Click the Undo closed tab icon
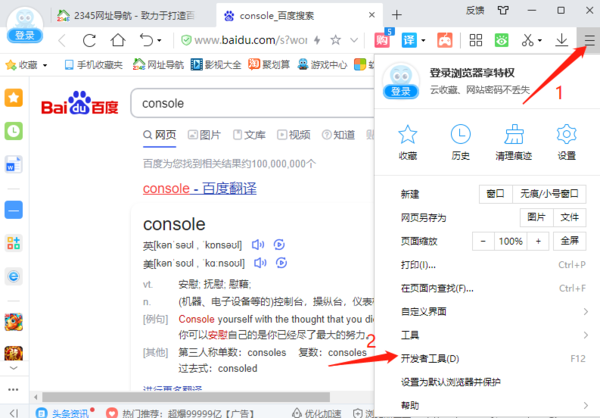Screen dimensions: 600x418 tap(146, 40)
